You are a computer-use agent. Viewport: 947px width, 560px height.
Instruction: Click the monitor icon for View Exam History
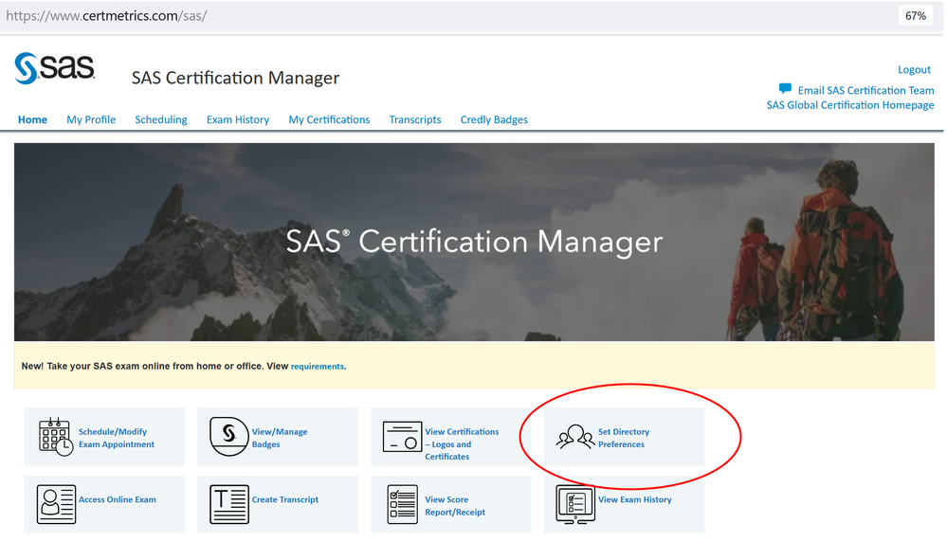pos(575,504)
